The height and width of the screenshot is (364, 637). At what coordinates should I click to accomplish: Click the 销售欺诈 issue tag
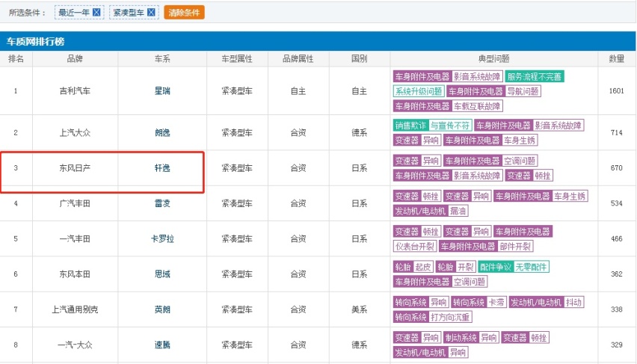coord(410,126)
